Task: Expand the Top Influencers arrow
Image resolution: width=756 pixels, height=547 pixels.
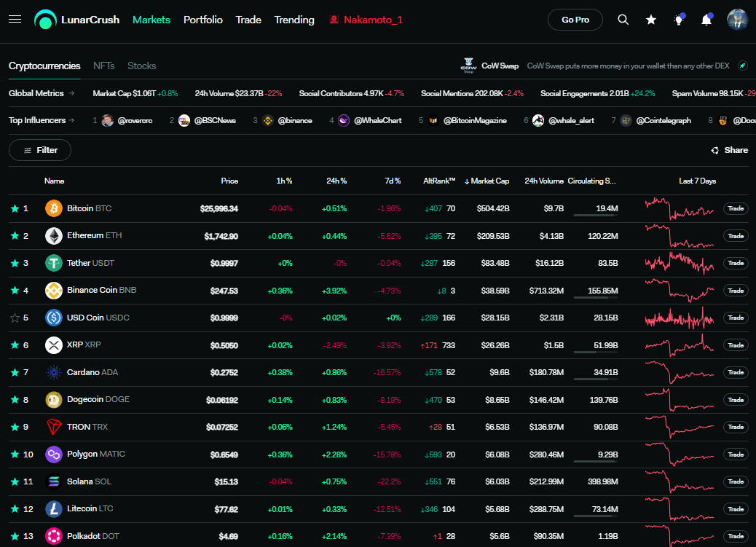Action: 72,120
